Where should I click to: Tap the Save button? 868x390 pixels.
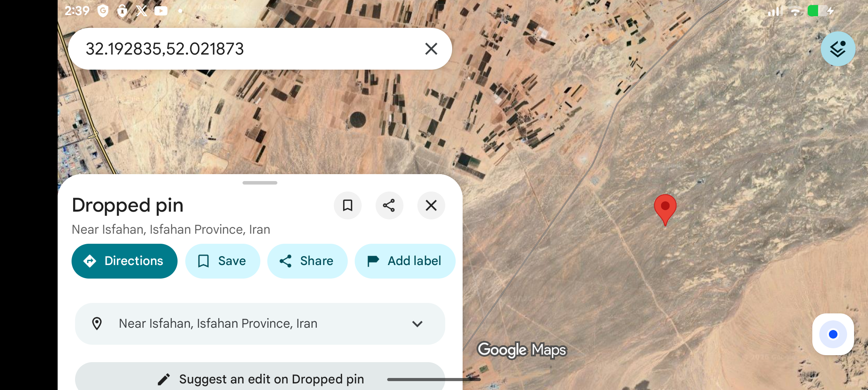pos(222,261)
